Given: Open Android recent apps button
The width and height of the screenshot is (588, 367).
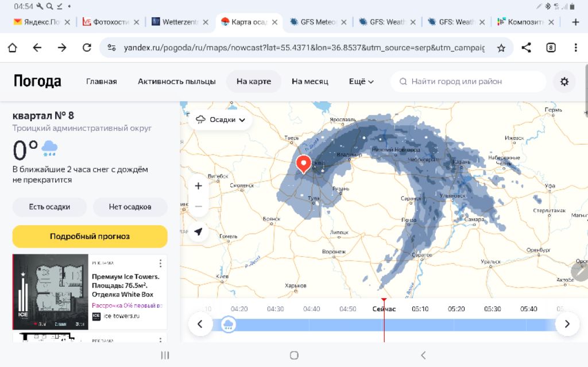Looking at the screenshot, I should point(165,355).
